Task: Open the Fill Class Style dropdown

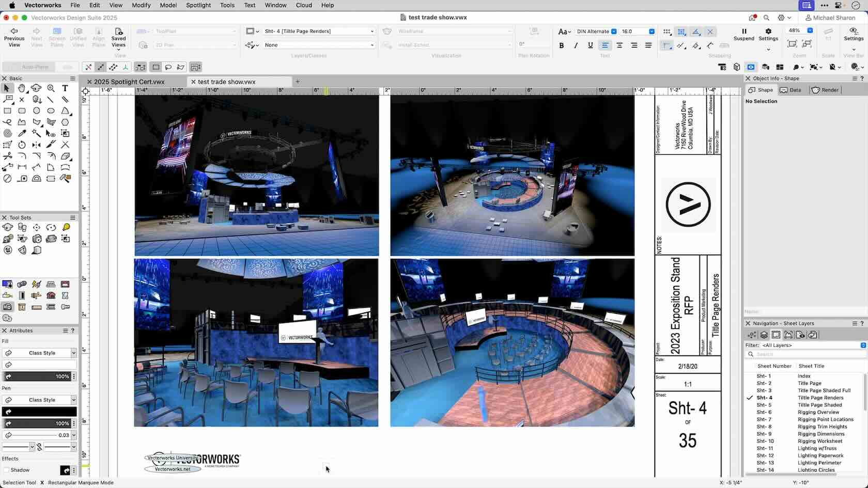Action: point(40,353)
